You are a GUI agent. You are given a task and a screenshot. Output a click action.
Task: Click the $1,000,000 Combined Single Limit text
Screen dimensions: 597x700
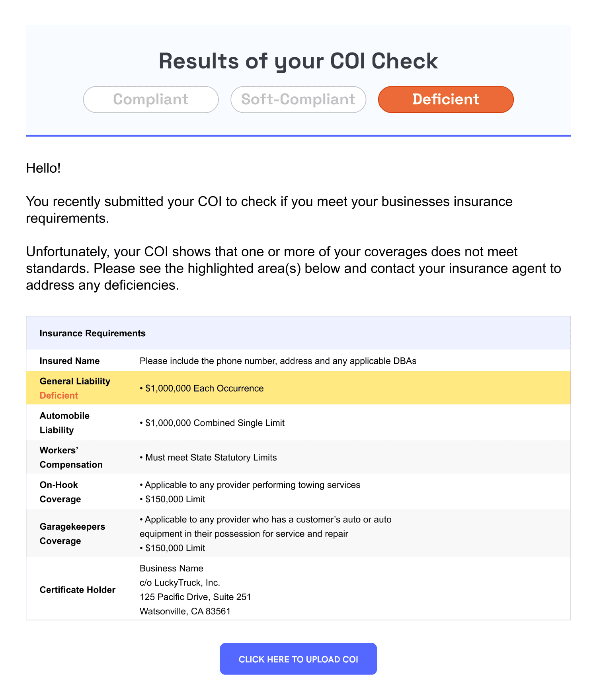[x=212, y=423]
